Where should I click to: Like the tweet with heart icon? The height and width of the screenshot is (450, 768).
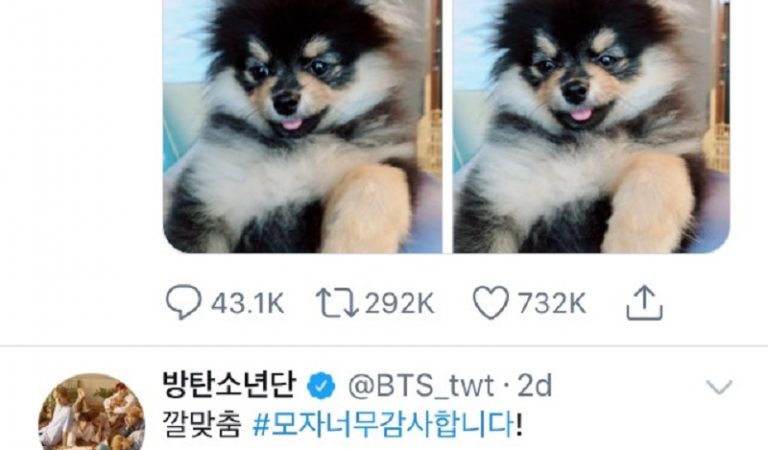tap(491, 303)
